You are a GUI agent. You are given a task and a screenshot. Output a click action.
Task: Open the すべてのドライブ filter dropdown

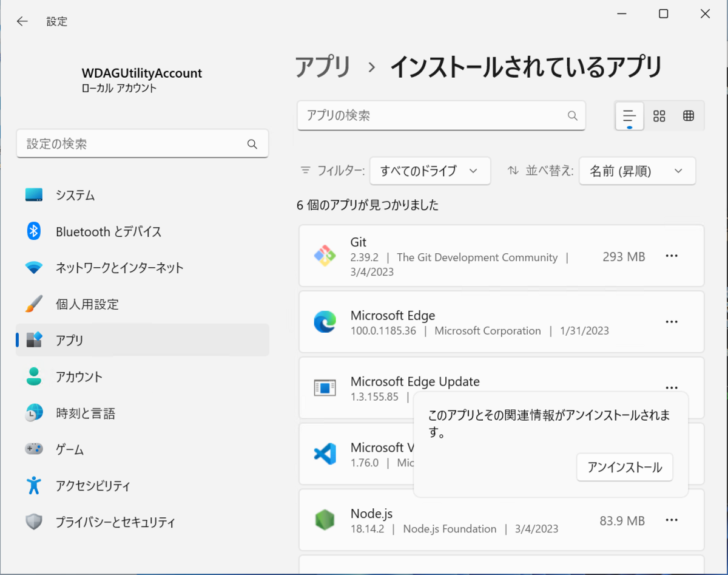430,171
